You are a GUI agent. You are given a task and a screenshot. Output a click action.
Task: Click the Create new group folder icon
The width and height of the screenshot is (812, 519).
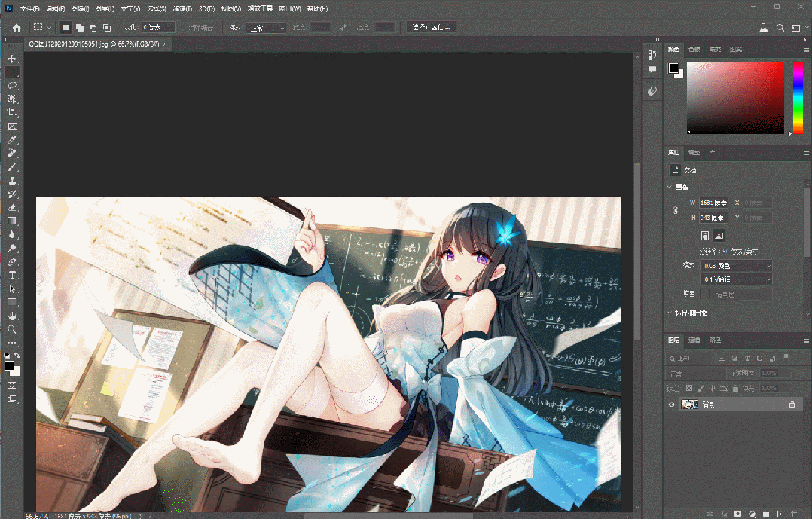click(x=767, y=514)
